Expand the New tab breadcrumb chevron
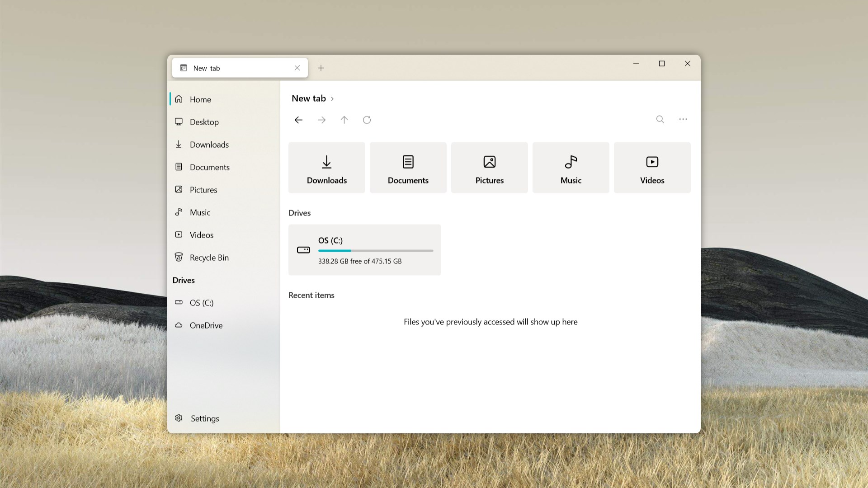Image resolution: width=868 pixels, height=488 pixels. click(x=333, y=99)
